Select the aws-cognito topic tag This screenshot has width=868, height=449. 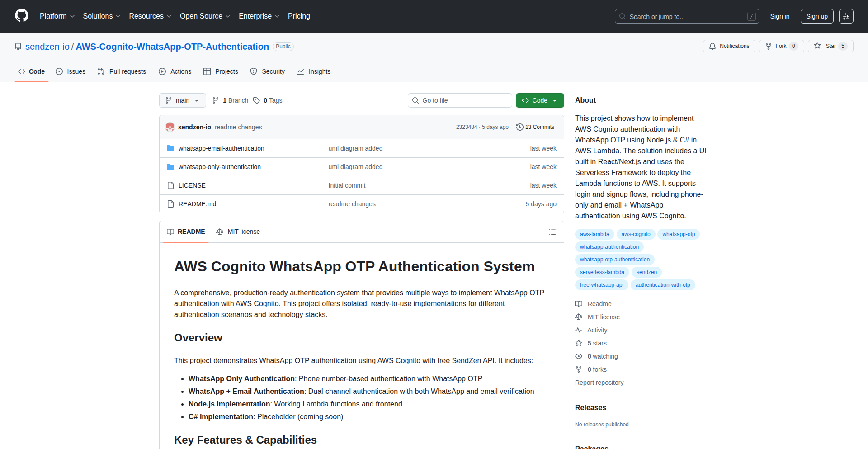[x=635, y=234]
